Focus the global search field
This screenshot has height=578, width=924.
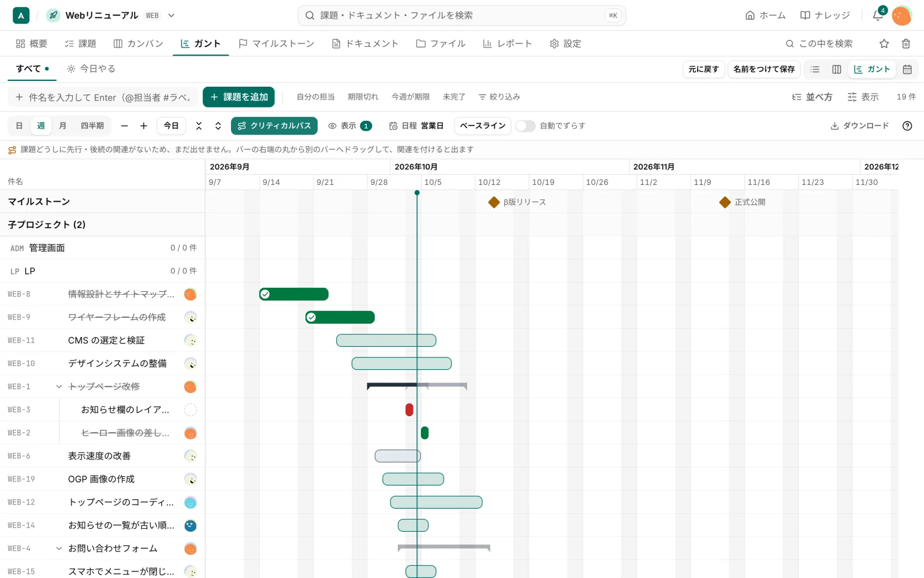pos(462,16)
